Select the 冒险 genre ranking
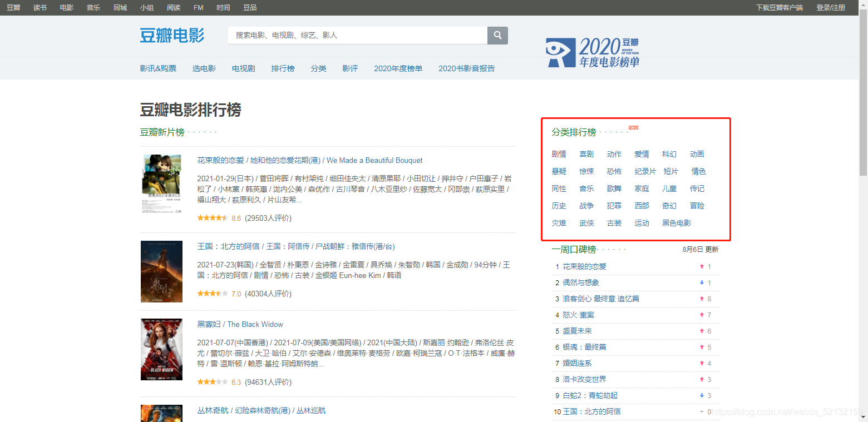Image resolution: width=868 pixels, height=422 pixels. coord(697,206)
